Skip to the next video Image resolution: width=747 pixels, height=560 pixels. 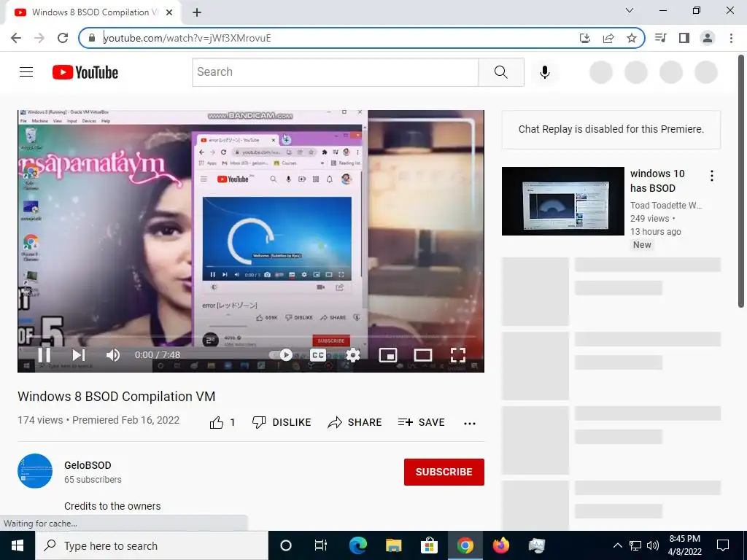[79, 355]
